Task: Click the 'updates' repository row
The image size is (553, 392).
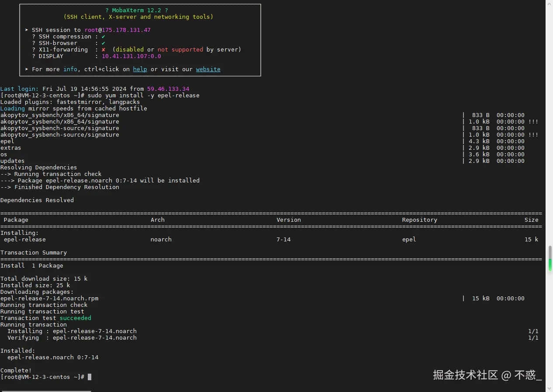Action: coord(262,161)
